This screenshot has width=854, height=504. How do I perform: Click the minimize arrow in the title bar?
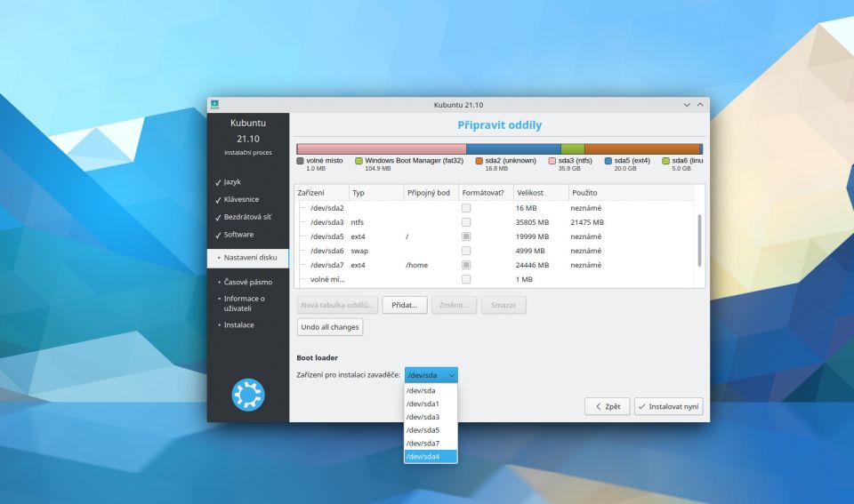687,105
